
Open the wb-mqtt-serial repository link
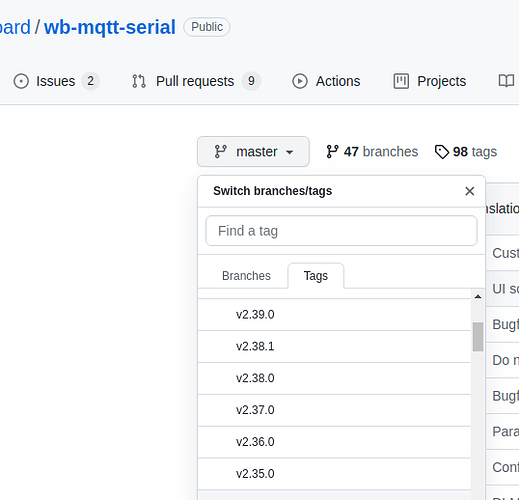click(110, 27)
